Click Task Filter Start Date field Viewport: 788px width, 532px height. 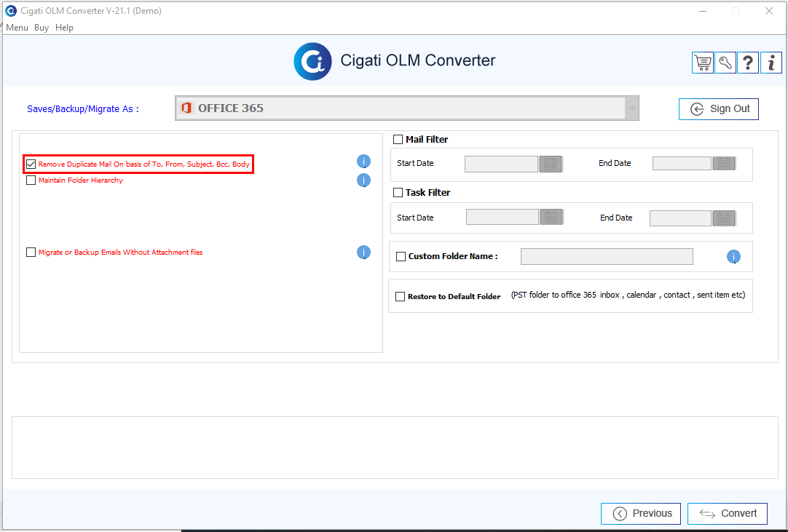click(x=503, y=217)
